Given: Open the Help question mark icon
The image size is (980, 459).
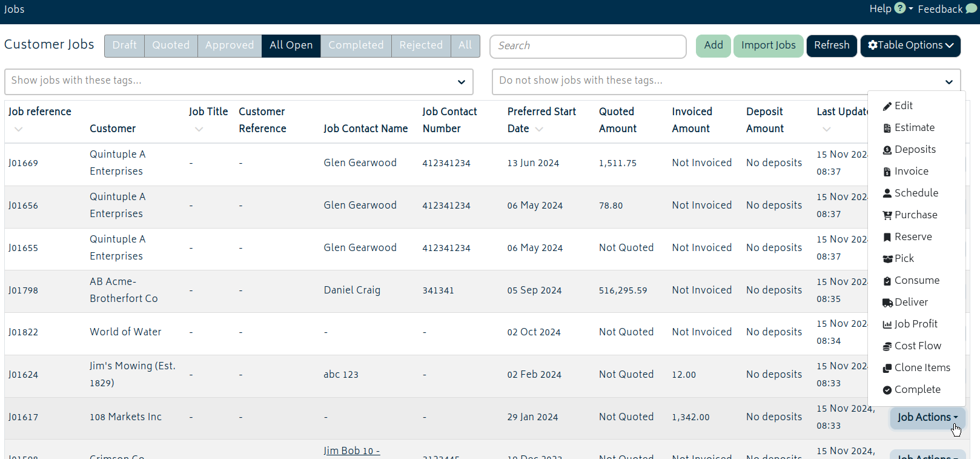Looking at the screenshot, I should pos(900,8).
